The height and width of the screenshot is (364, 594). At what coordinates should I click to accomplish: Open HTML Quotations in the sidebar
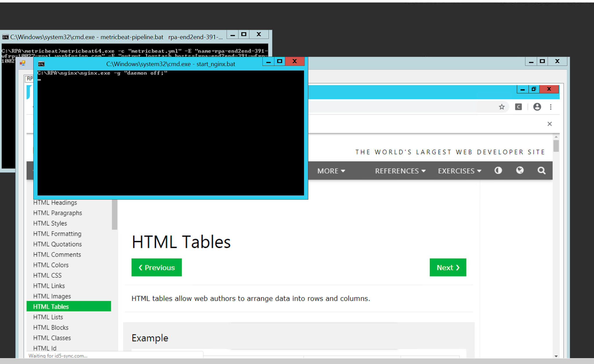tap(57, 244)
